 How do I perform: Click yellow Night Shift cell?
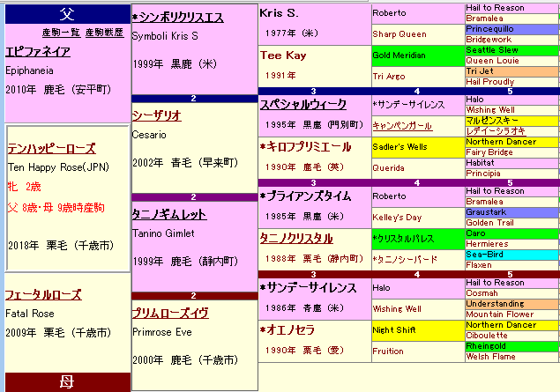coord(418,330)
